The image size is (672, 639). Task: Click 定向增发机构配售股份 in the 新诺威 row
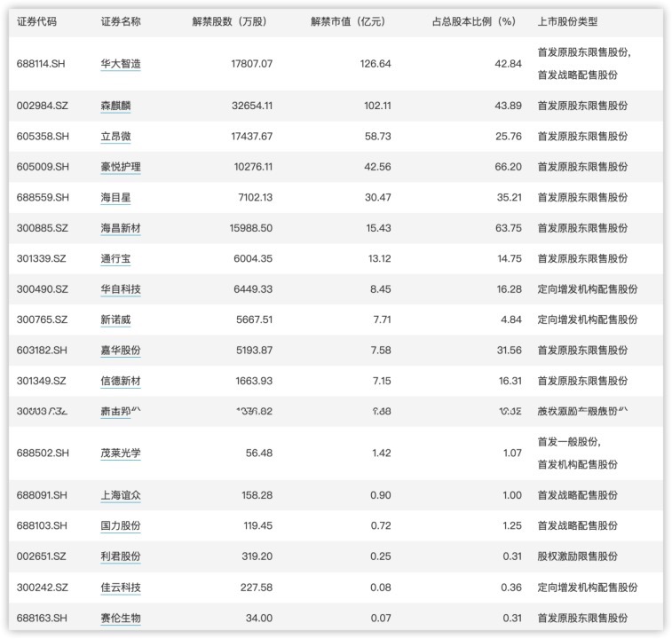click(x=588, y=319)
